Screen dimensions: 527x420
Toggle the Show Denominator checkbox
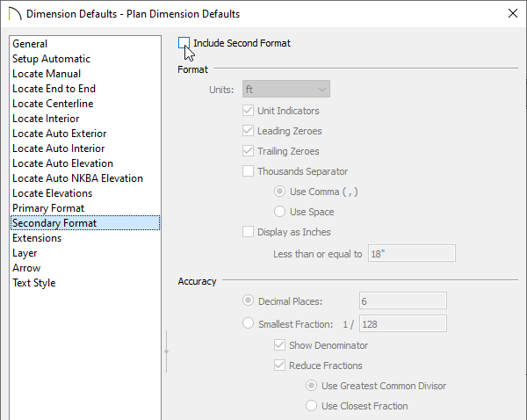point(279,345)
